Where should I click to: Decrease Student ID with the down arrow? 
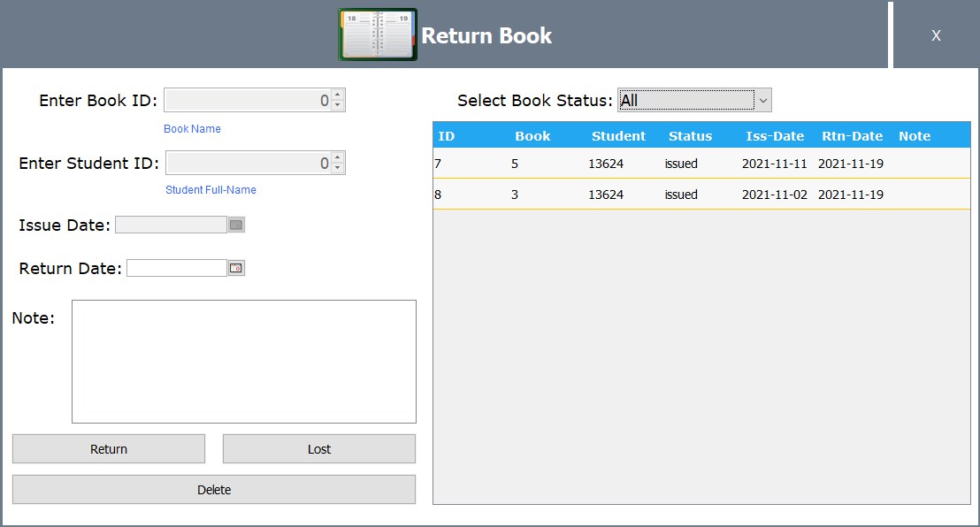click(x=338, y=167)
